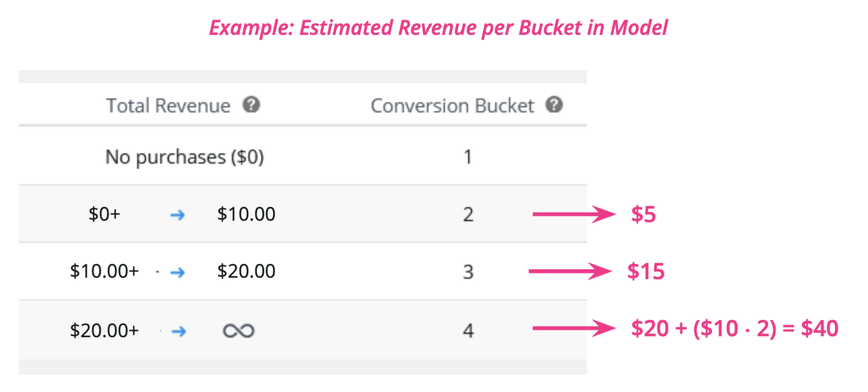The width and height of the screenshot is (868, 392).
Task: Edit the $10.00 upper bound value
Action: tap(246, 214)
